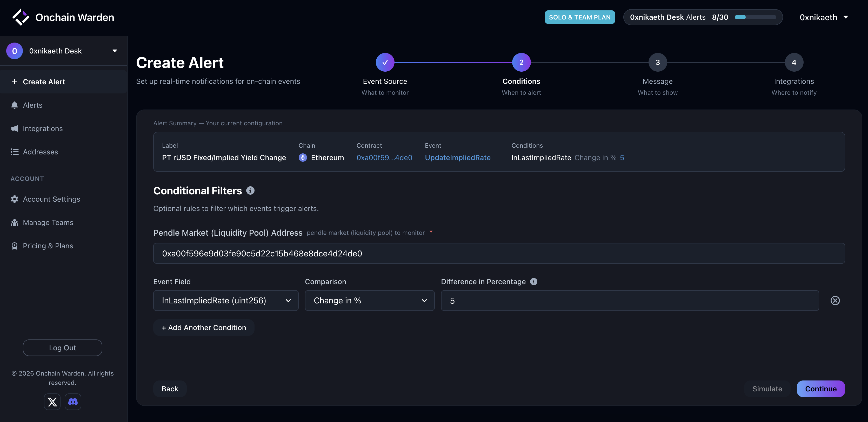Click the Difference in Percentage info icon
Screen dimensions: 868x422
click(533, 282)
